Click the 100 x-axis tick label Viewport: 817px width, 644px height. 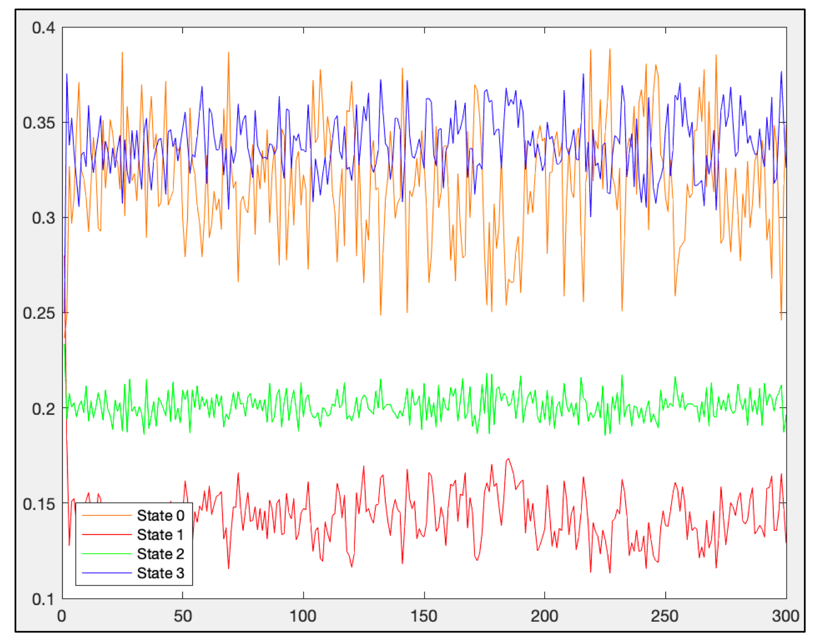(x=303, y=616)
